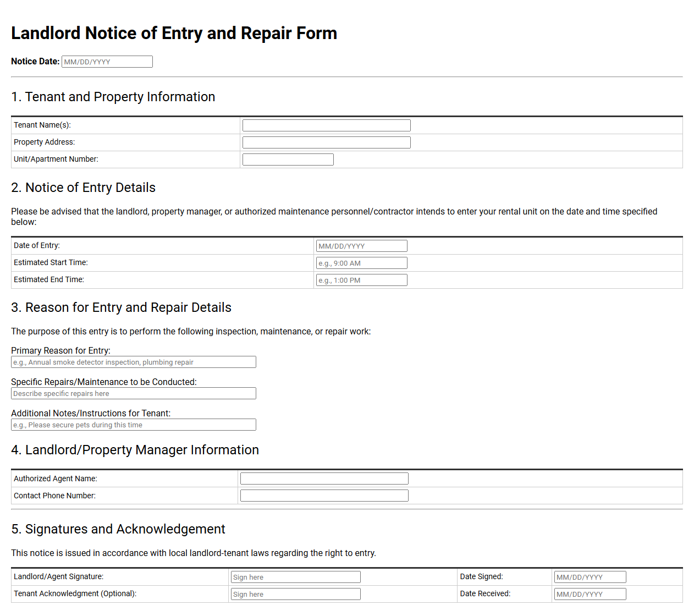Focus the Estimated Start Time field
694x616 pixels.
click(361, 263)
